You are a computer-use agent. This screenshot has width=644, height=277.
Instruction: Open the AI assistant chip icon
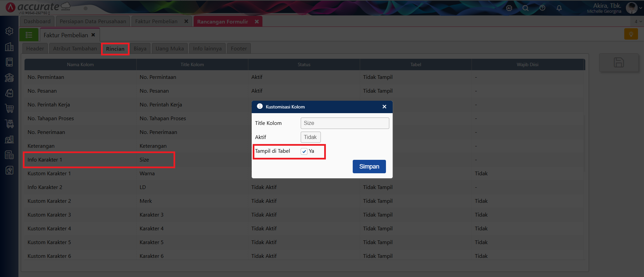click(509, 8)
